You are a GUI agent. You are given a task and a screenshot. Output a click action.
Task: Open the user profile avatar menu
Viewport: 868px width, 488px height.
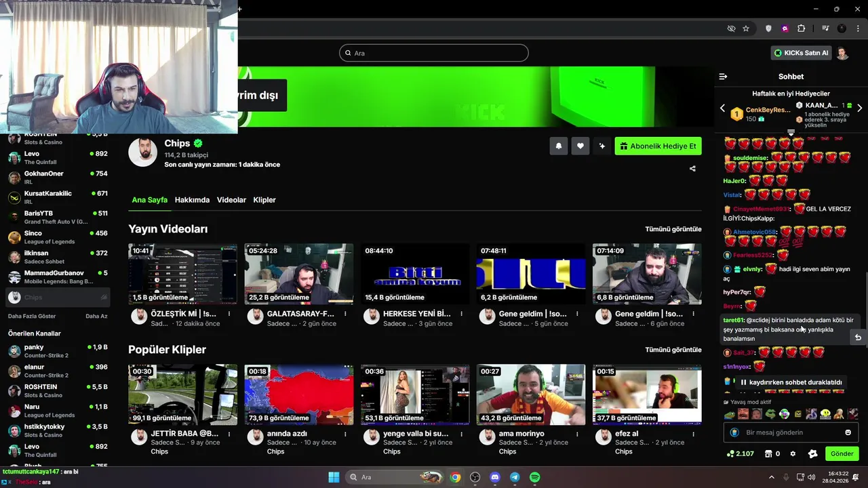(842, 53)
